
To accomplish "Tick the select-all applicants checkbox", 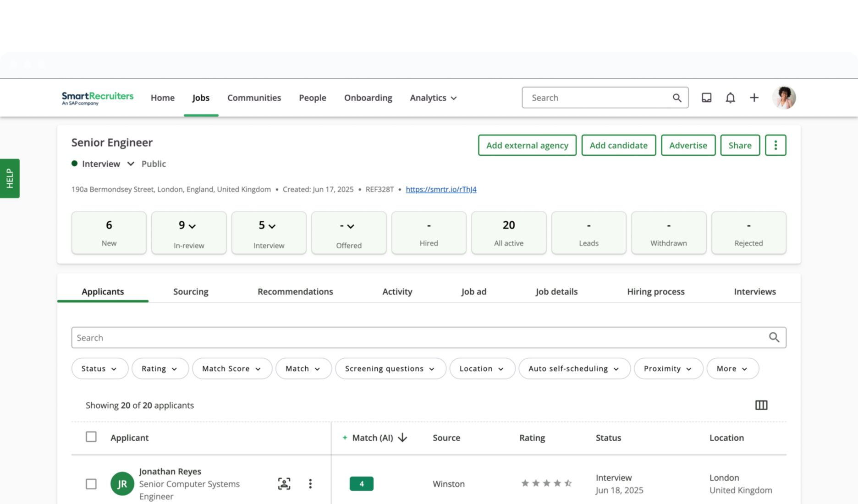I will 91,437.
